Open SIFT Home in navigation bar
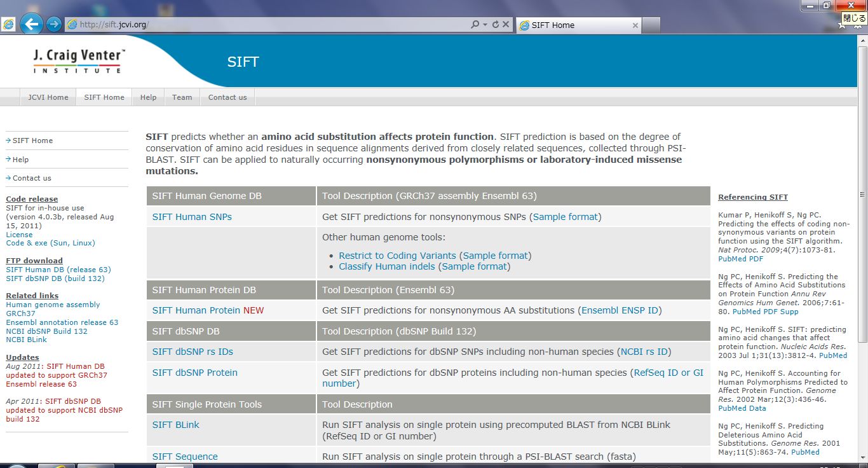This screenshot has height=468, width=868. coord(104,97)
